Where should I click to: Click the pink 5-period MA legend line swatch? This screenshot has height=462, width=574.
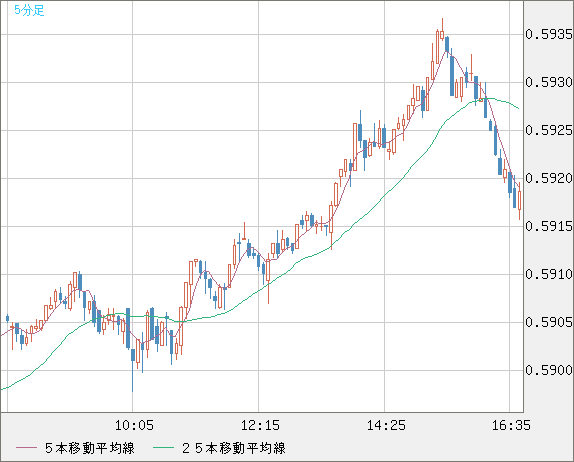26,448
